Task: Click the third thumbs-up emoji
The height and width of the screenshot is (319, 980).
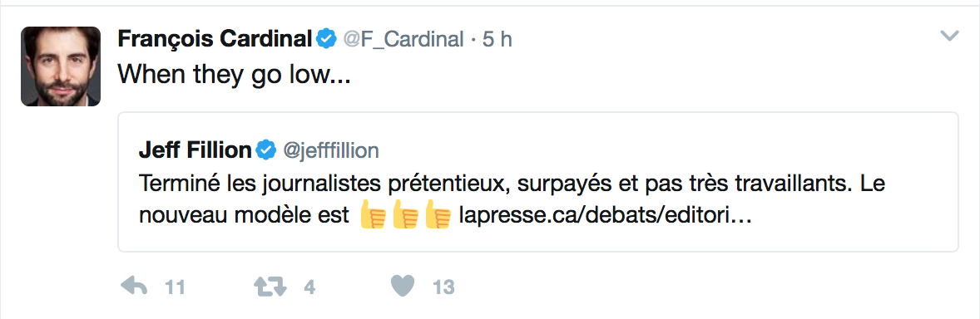Action: [438, 217]
